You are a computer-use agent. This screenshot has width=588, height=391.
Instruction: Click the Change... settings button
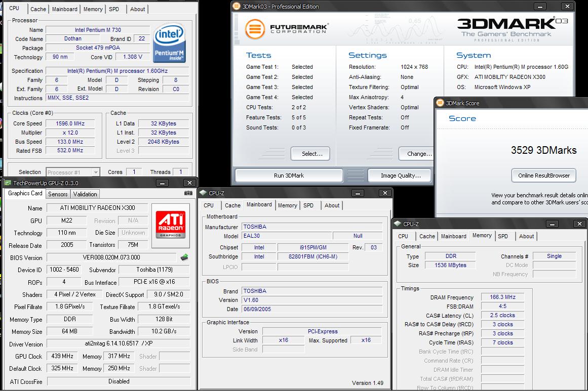(x=417, y=154)
